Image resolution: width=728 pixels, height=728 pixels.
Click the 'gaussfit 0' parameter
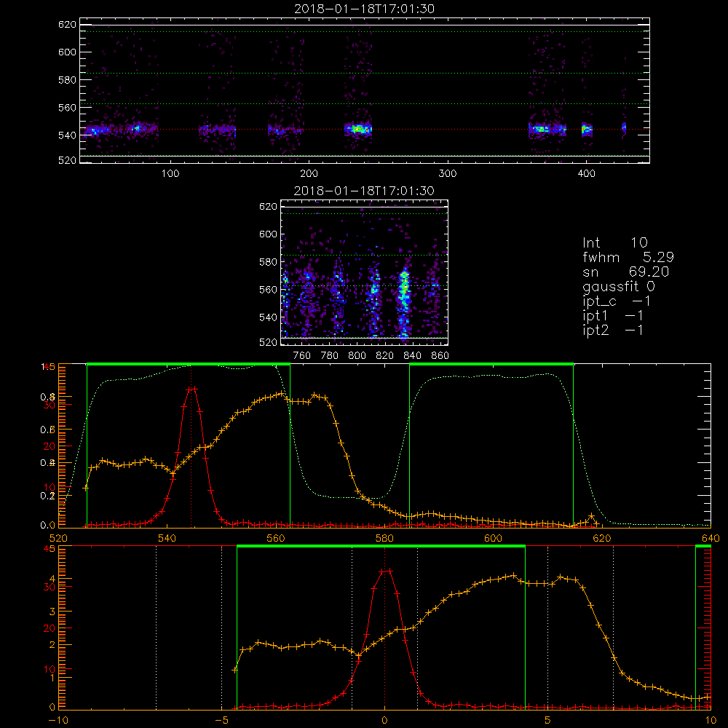[x=618, y=287]
